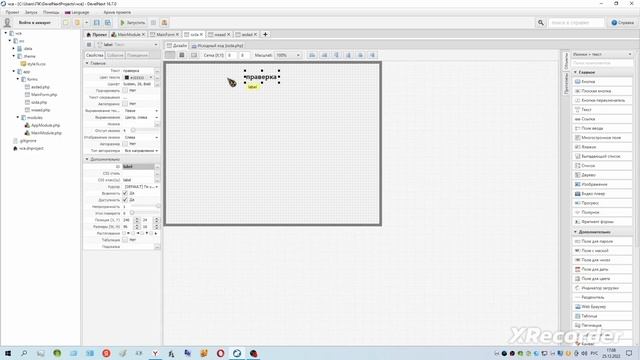Viewport: 640px width, 360px height.
Task: Pick the Дерево tree component
Action: (x=602, y=175)
